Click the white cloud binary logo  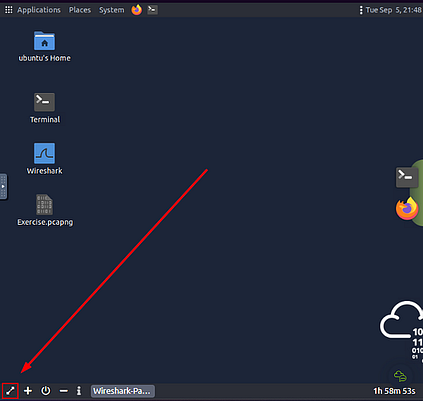pos(401,330)
